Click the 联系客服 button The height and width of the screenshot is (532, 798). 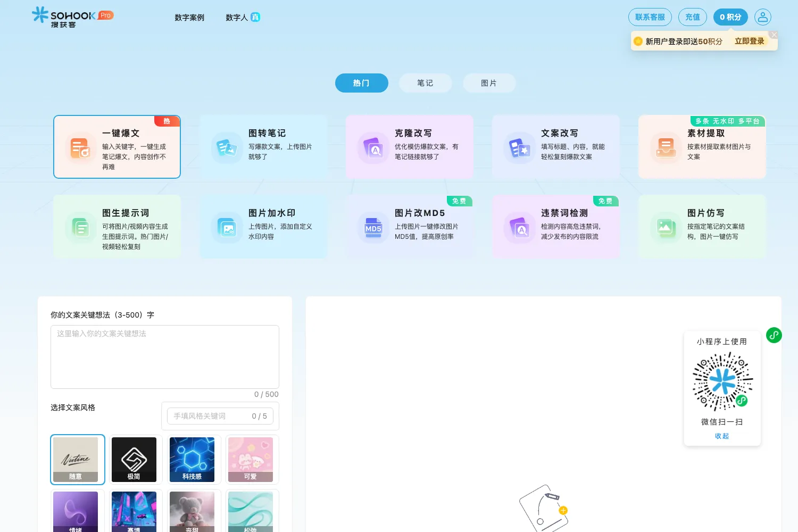650,17
